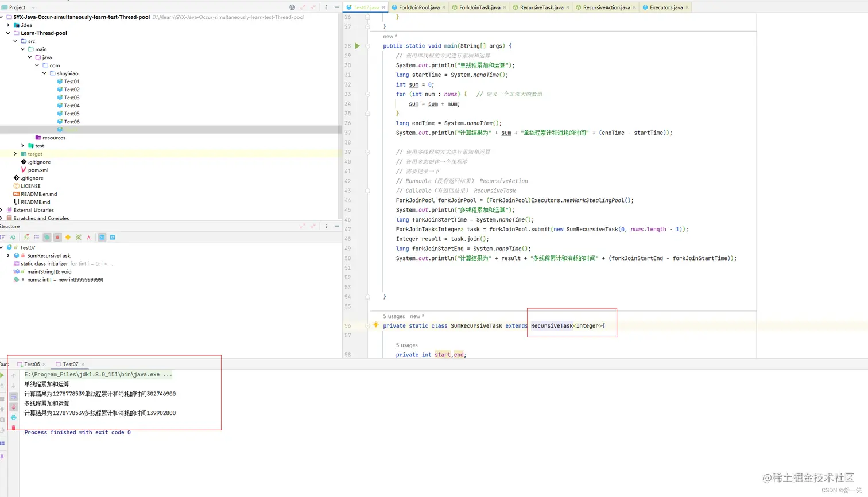Toggle Sort Alphabetically in Structure toolbar

(13, 237)
